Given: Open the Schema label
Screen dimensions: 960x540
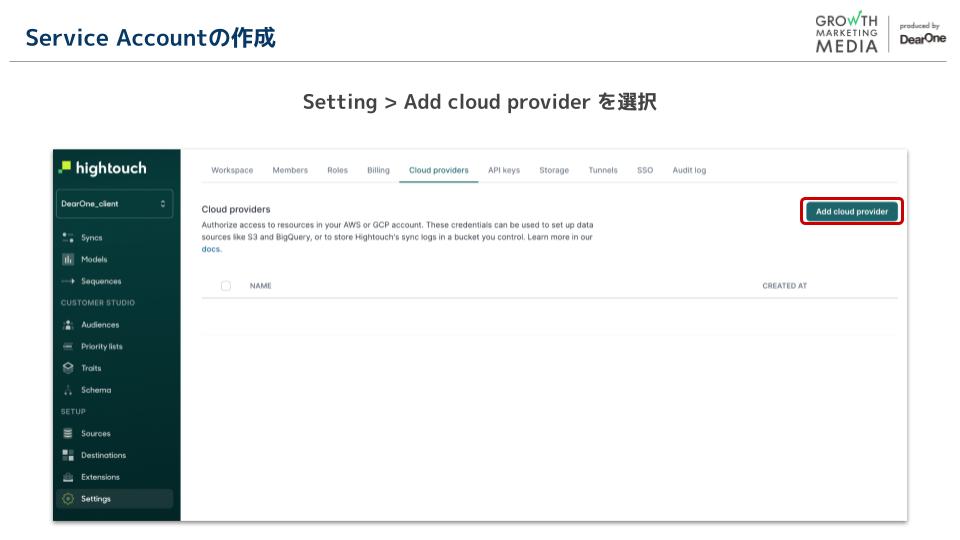Looking at the screenshot, I should (x=96, y=390).
